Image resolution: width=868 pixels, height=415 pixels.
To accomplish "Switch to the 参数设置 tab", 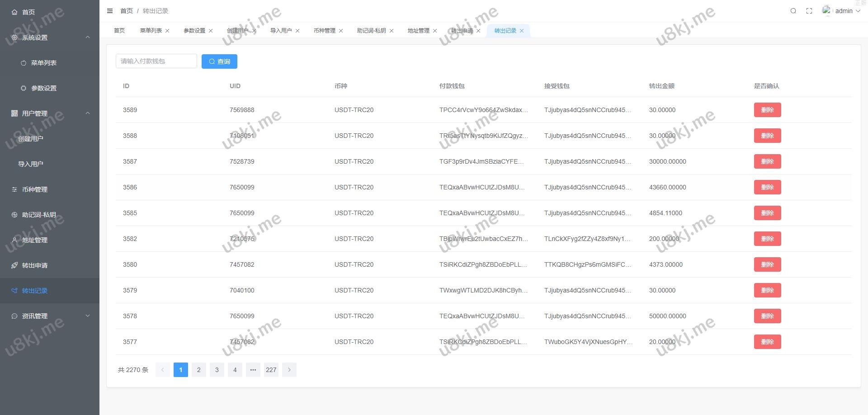I will pyautogui.click(x=194, y=31).
